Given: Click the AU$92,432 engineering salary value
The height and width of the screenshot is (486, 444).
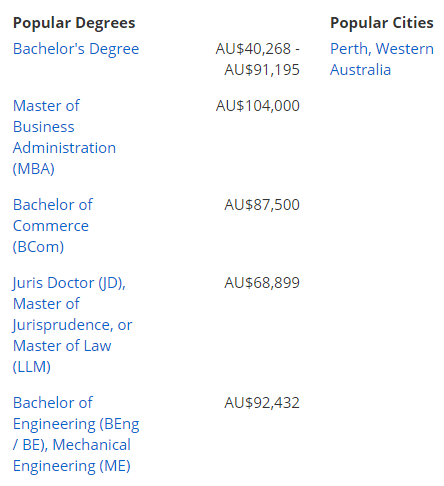Looking at the screenshot, I should (x=262, y=403).
